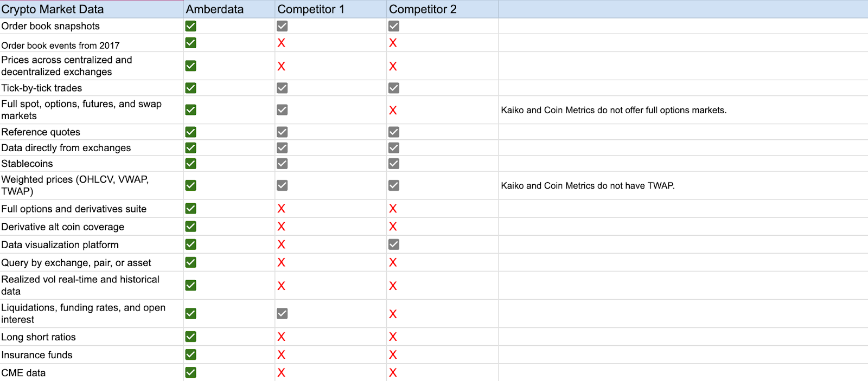
Task: Select Competitor 1 red X for Derivative alt coin coverage
Action: point(281,227)
